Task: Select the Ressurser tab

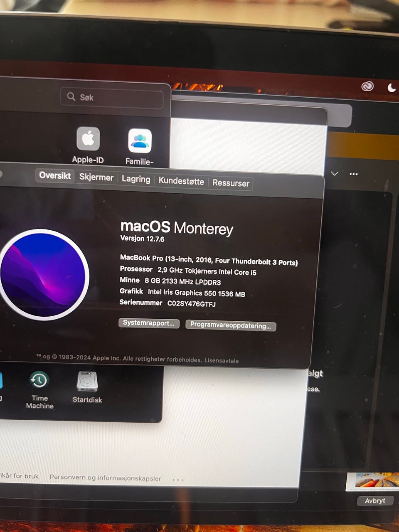Action: pos(231,183)
